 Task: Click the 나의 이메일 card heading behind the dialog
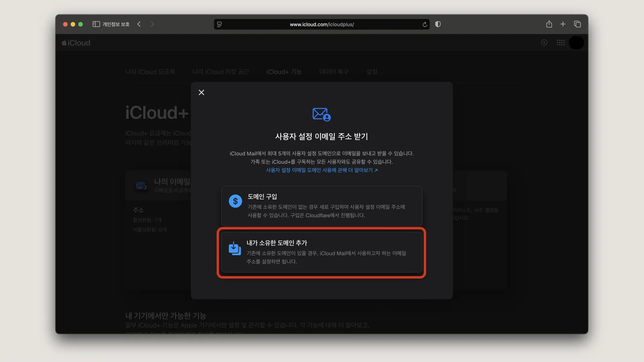click(x=172, y=181)
